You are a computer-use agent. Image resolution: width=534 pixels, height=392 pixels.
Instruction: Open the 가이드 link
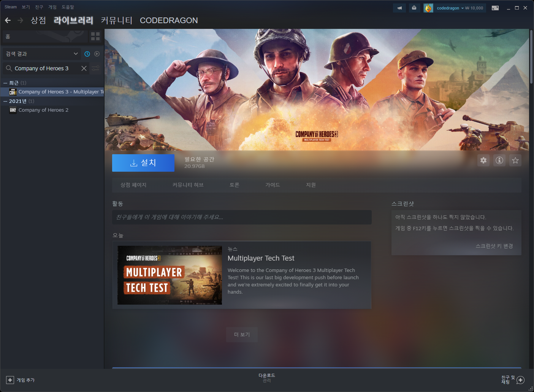(x=273, y=185)
